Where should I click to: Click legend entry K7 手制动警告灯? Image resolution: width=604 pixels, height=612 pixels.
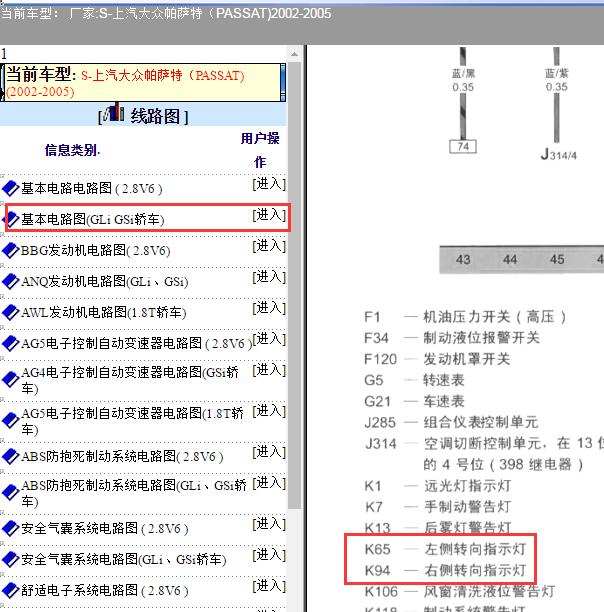pyautogui.click(x=438, y=507)
